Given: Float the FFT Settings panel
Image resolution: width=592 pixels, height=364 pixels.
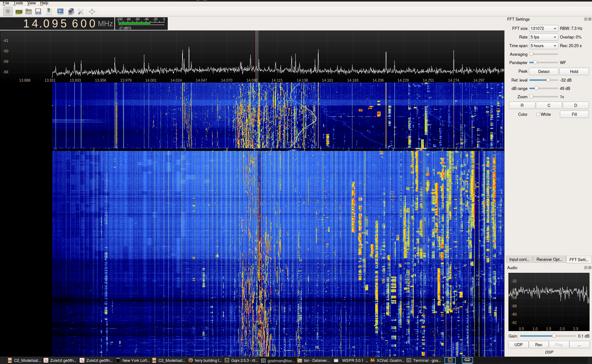Looking at the screenshot, I should 586,19.
